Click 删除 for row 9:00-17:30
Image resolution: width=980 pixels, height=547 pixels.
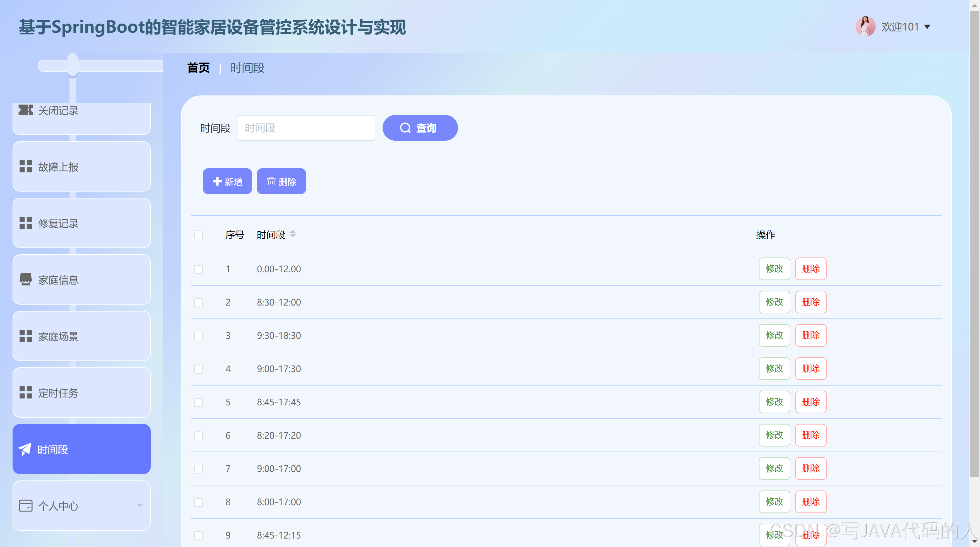811,369
